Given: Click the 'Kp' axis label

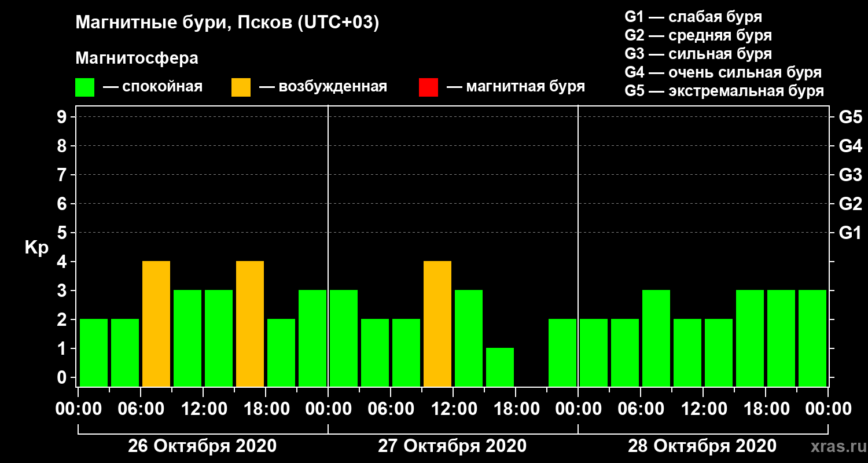Looking at the screenshot, I should (36, 248).
